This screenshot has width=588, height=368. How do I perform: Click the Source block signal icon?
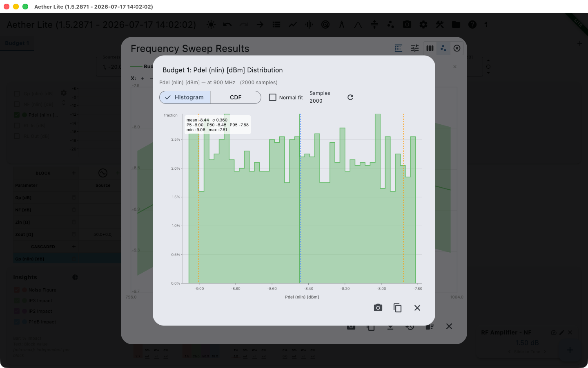pos(103,173)
